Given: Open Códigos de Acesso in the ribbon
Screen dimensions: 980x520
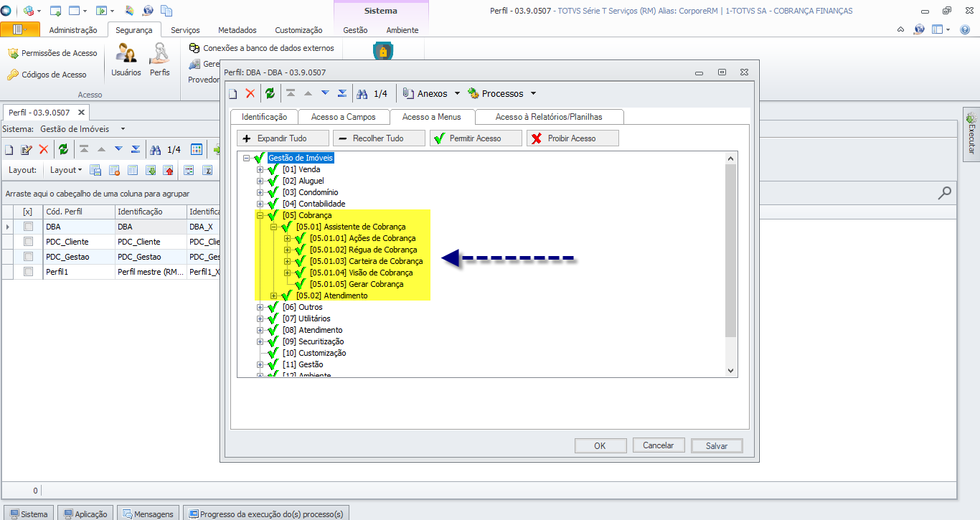Looking at the screenshot, I should pyautogui.click(x=47, y=75).
